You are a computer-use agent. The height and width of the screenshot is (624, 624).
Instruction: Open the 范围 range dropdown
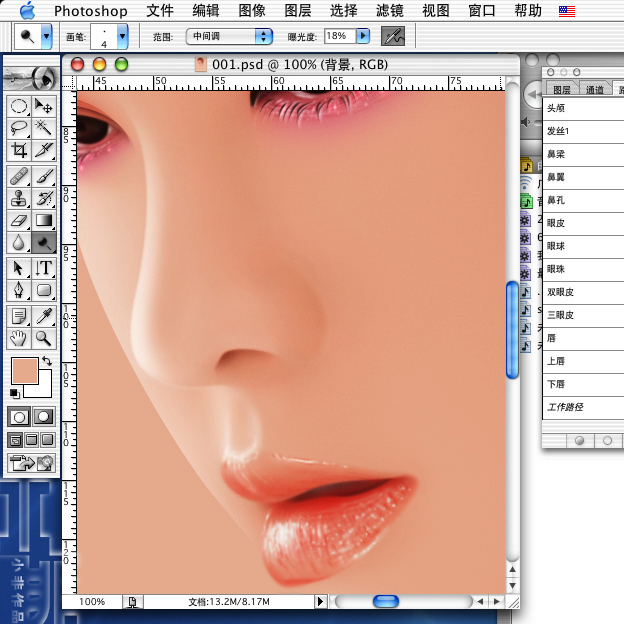229,36
